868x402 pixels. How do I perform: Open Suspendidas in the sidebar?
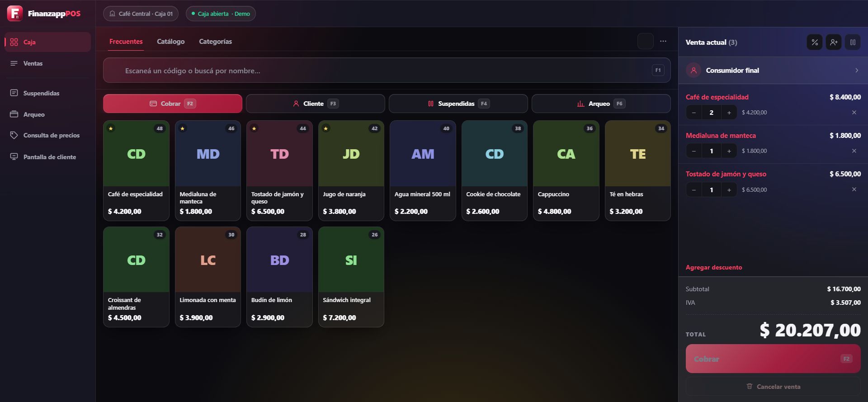coord(47,93)
